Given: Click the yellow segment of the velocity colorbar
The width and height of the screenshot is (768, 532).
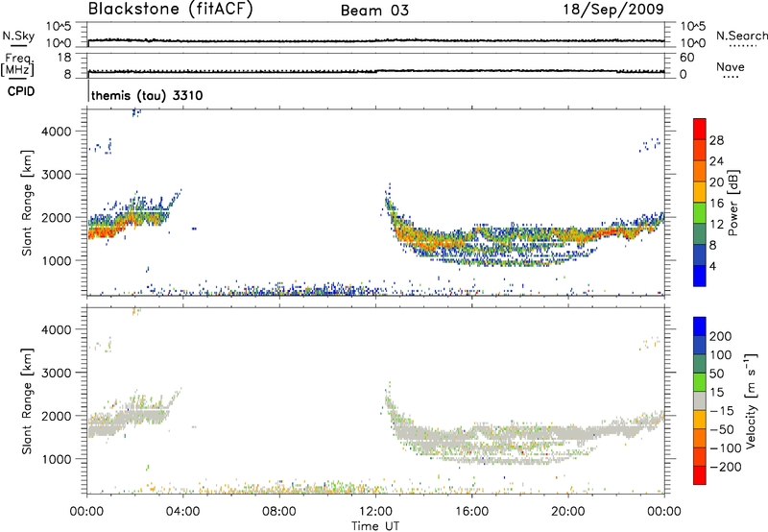Looking at the screenshot, I should click(x=700, y=420).
